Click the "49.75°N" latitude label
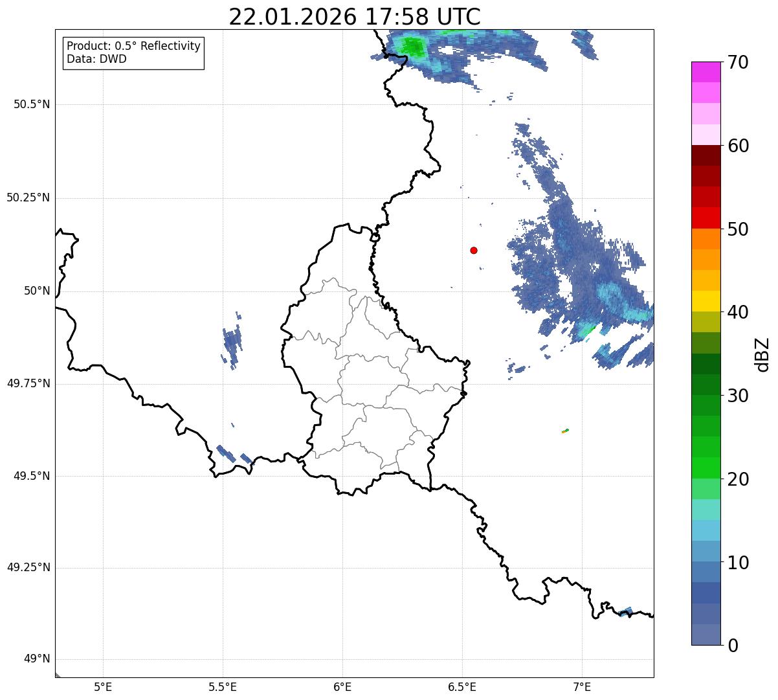778x700 pixels. pos(28,383)
